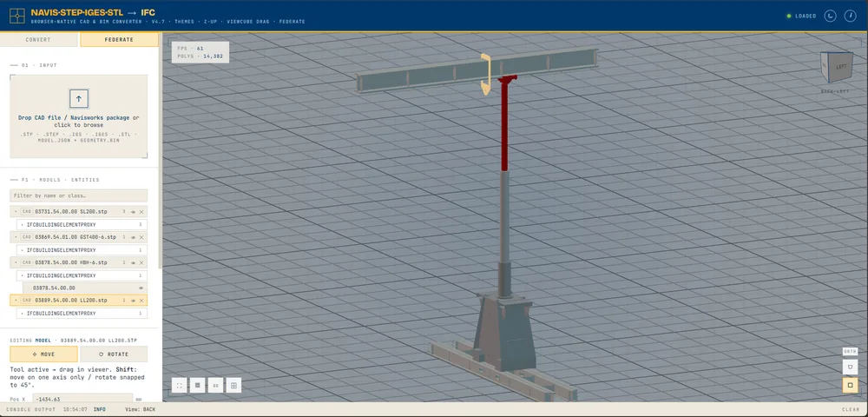Remove model 03878.54.00.00 HBH-6.stp
This screenshot has height=417, width=868.
tap(141, 262)
